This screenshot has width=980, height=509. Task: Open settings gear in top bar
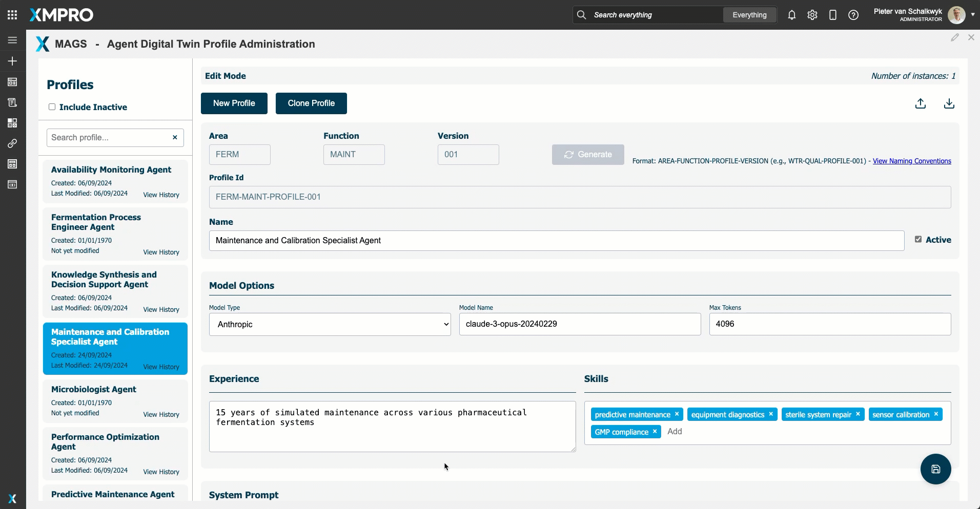tap(812, 15)
